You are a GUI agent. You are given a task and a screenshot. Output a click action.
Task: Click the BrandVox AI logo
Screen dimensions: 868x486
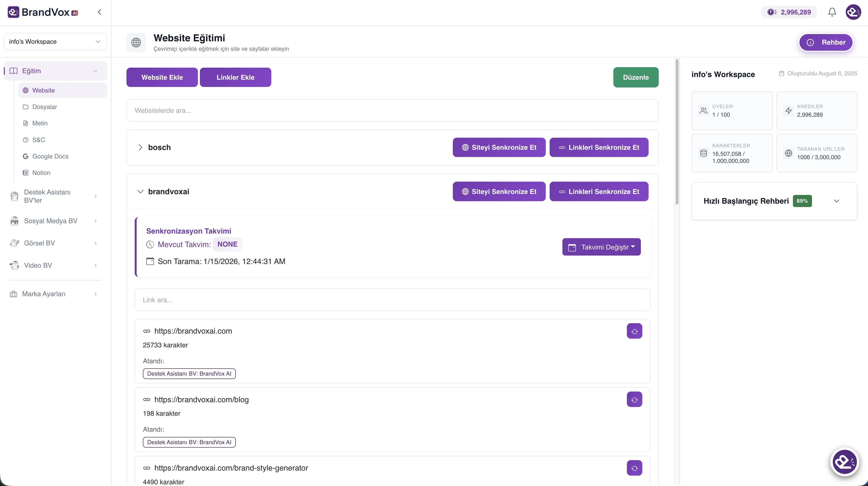(43, 12)
